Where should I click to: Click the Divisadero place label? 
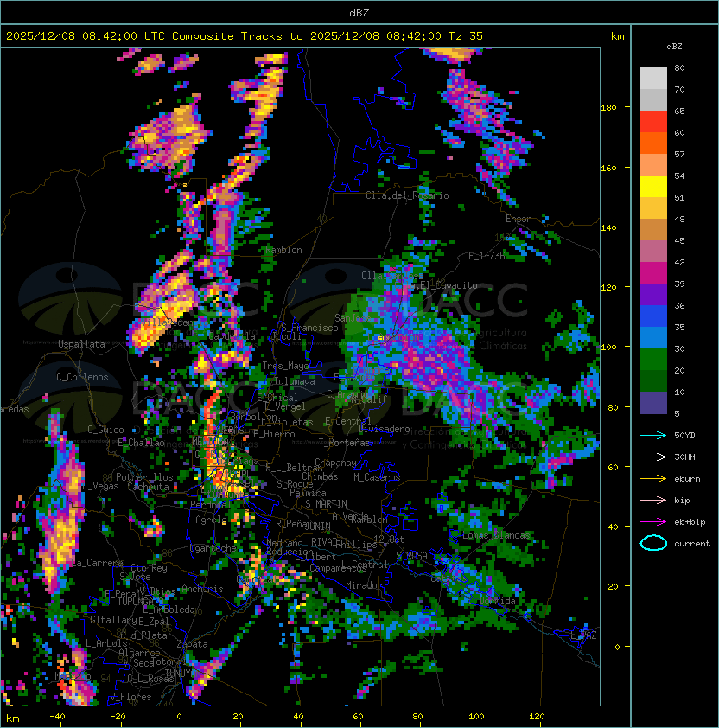[x=384, y=429]
